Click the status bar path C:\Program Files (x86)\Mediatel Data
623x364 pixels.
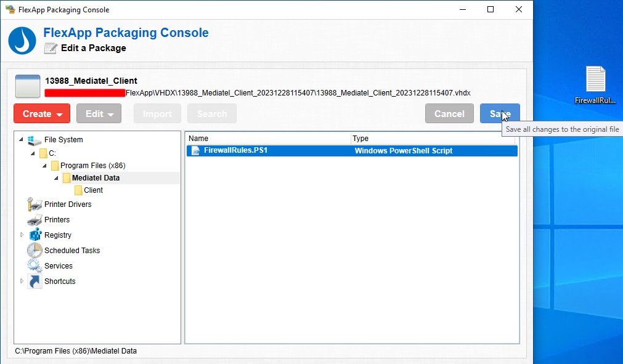[76, 351]
